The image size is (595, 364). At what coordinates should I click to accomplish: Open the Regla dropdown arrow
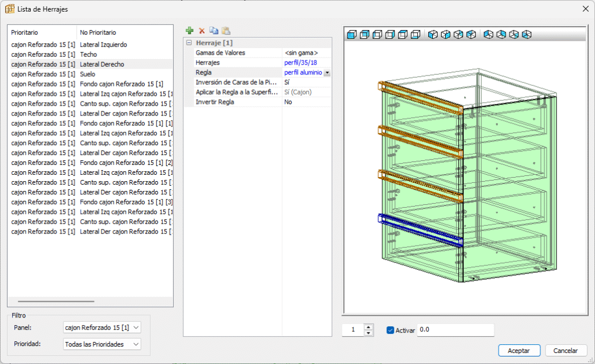(x=327, y=73)
